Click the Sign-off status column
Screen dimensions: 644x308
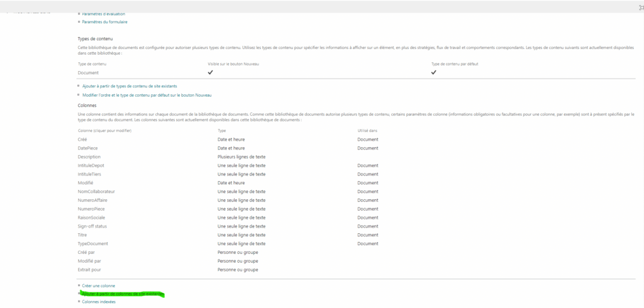coord(92,226)
